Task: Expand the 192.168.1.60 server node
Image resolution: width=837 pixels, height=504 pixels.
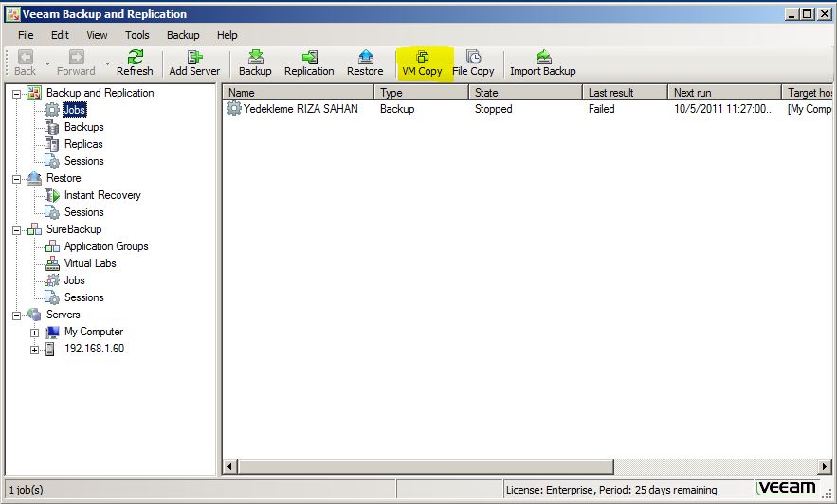Action: coord(35,350)
